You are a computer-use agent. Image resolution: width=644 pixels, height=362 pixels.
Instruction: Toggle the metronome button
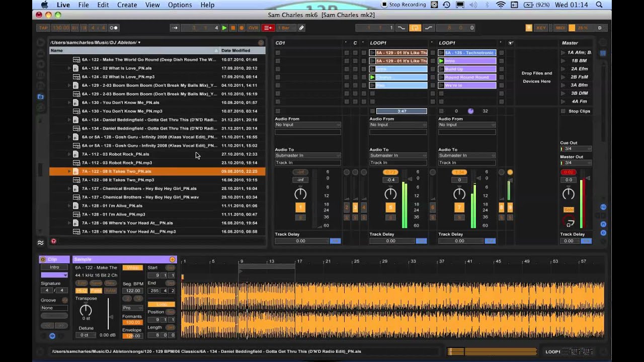pos(114,28)
